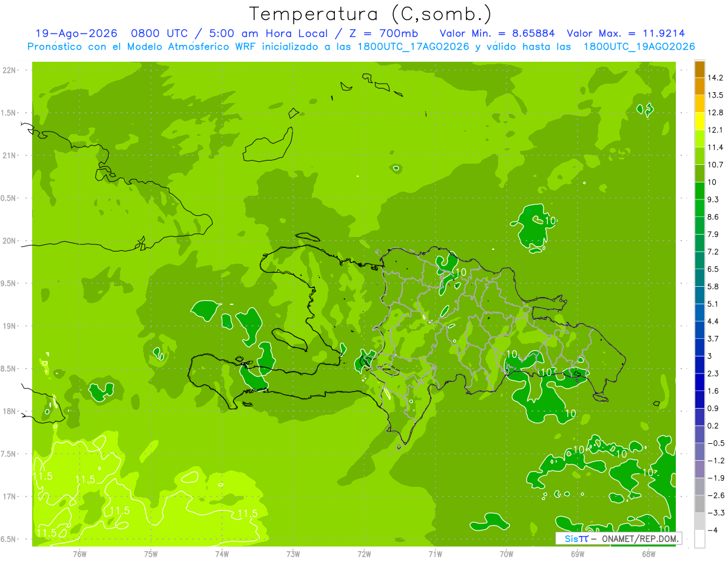This screenshot has width=728, height=562.
Task: Click the longitude axis label "71W"
Action: click(x=435, y=554)
